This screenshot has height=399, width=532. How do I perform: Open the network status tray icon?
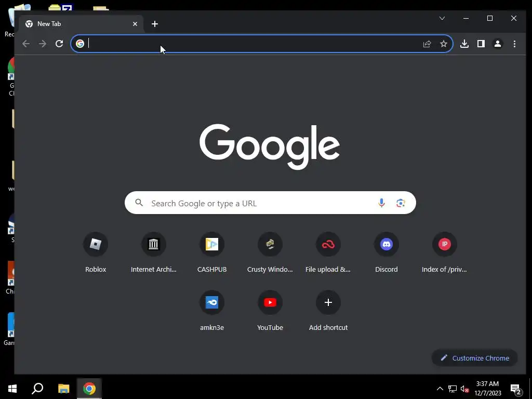pyautogui.click(x=453, y=389)
